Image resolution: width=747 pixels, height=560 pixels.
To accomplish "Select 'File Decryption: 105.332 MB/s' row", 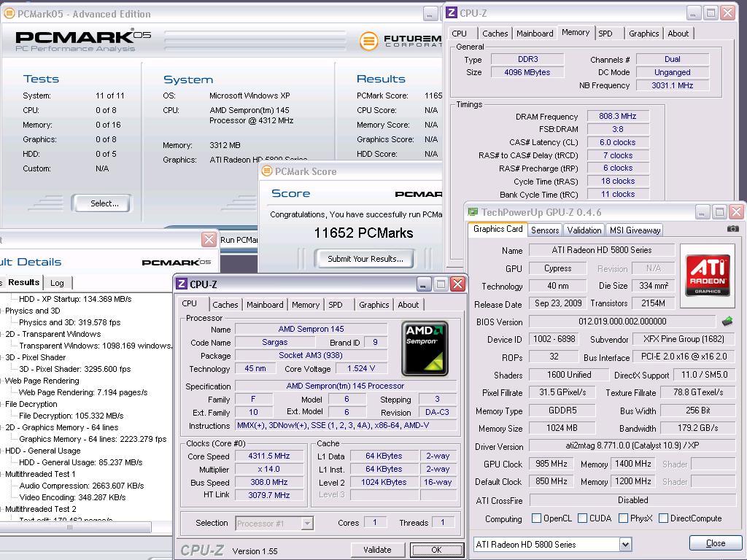I will pos(71,416).
